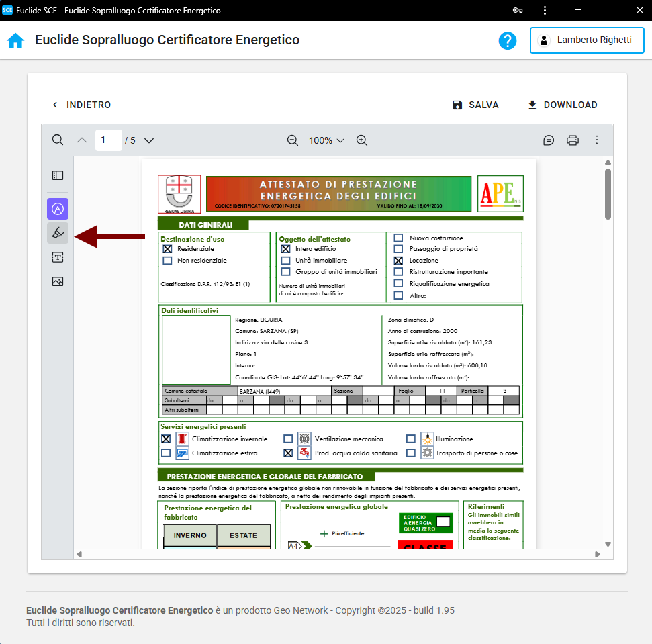The width and height of the screenshot is (652, 644).
Task: Toggle the Unità immobiliare checkbox
Action: tap(285, 261)
